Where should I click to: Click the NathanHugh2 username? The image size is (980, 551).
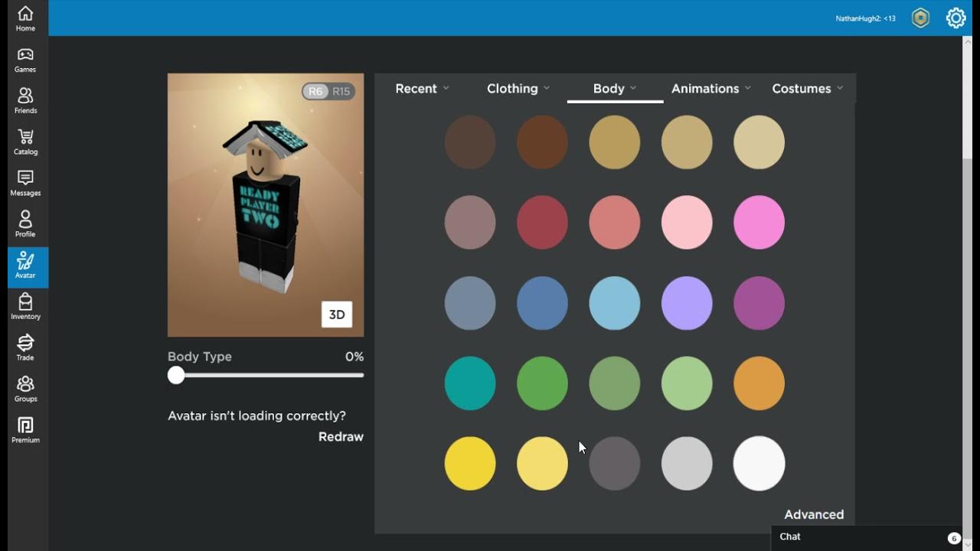click(x=865, y=18)
